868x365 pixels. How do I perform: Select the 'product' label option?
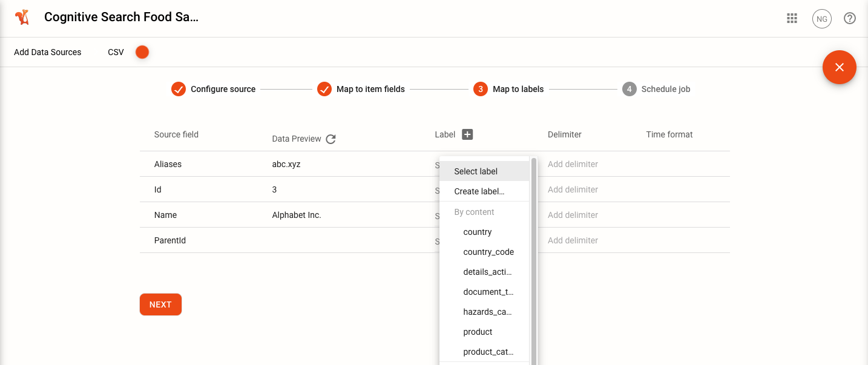[484, 332]
